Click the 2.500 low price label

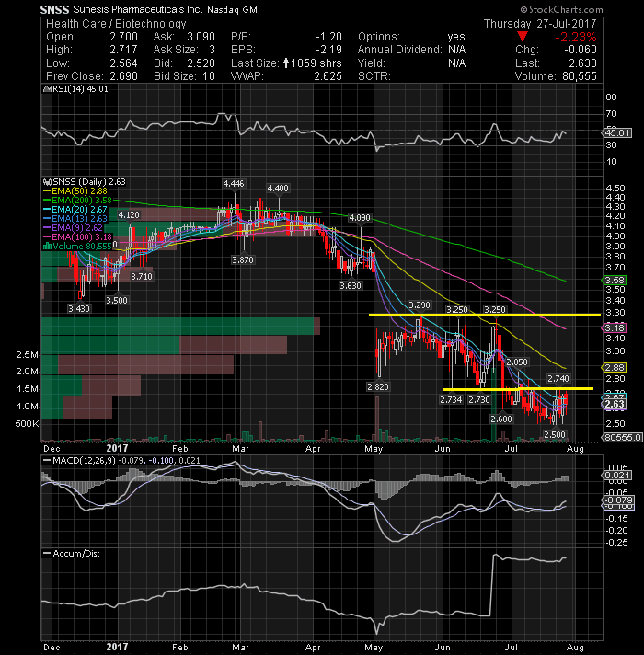tap(555, 434)
